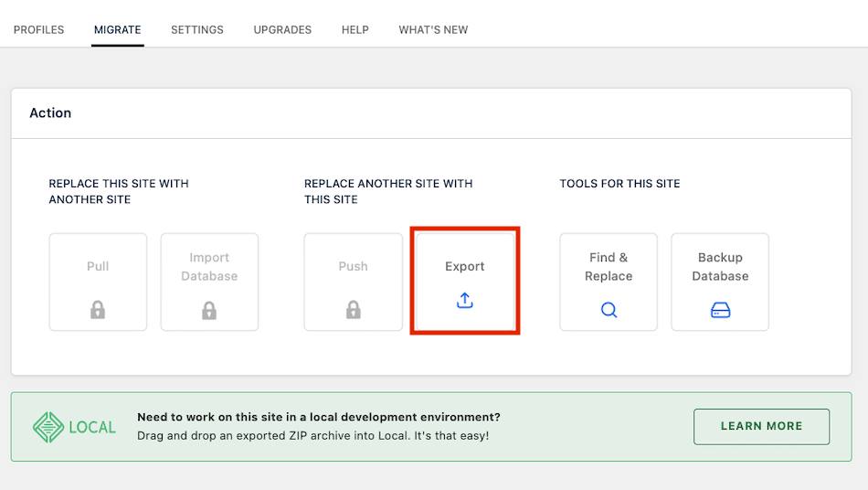Click the Local logo in the green banner
868x490 pixels.
point(75,427)
